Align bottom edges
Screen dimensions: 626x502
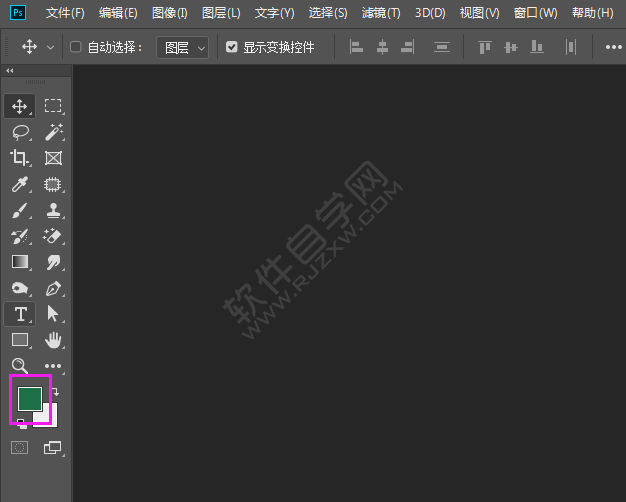pos(537,47)
